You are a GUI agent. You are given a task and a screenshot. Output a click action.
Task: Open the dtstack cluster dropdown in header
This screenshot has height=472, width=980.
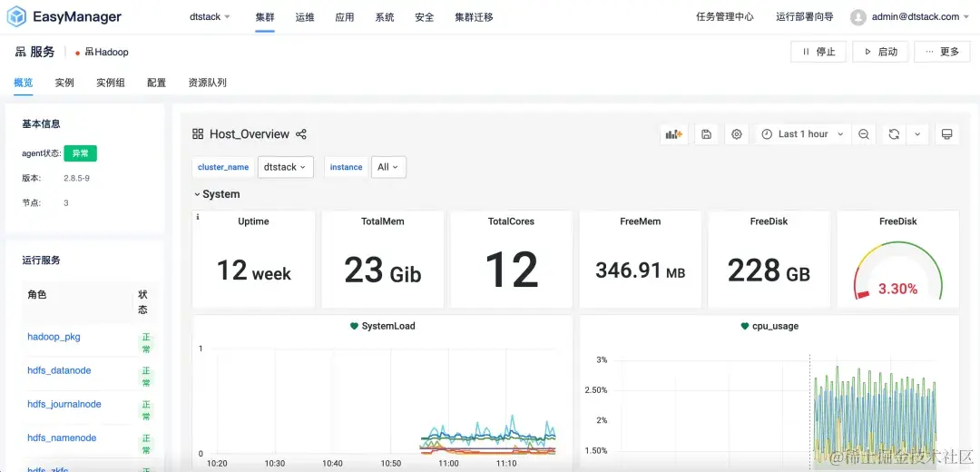coord(210,17)
